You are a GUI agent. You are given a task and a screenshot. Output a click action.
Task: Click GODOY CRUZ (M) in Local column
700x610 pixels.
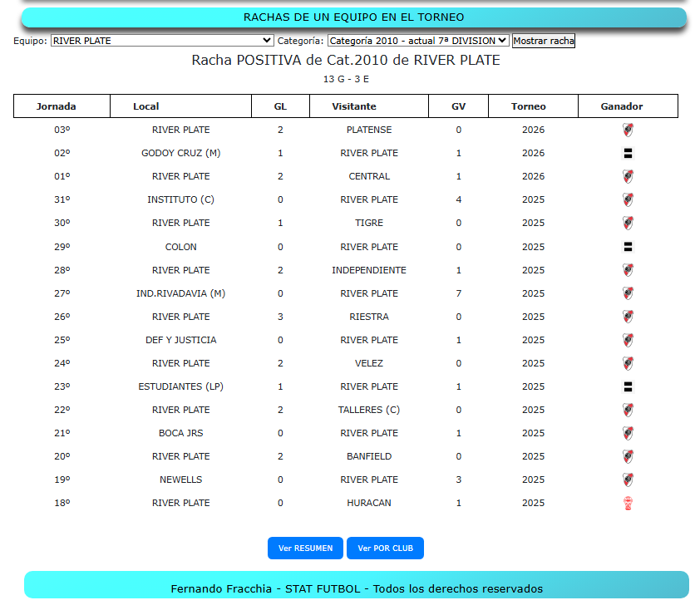point(180,153)
